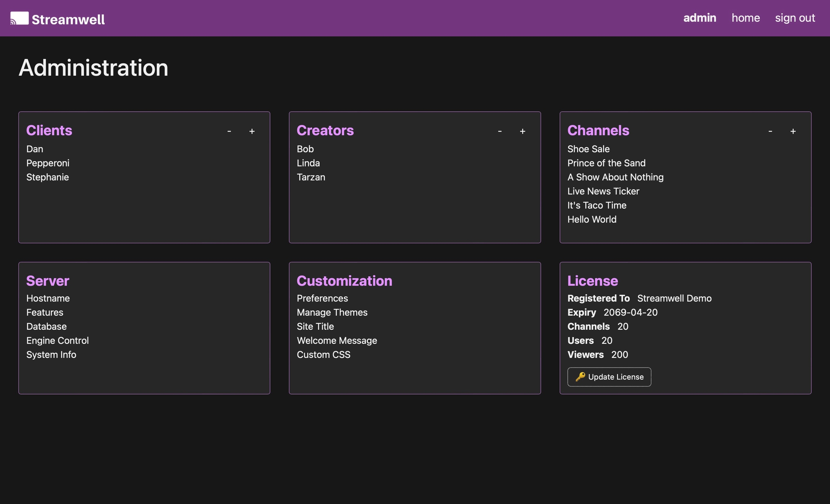Click the minus icon in Clients panel
Screen dimensions: 830x504
point(229,131)
